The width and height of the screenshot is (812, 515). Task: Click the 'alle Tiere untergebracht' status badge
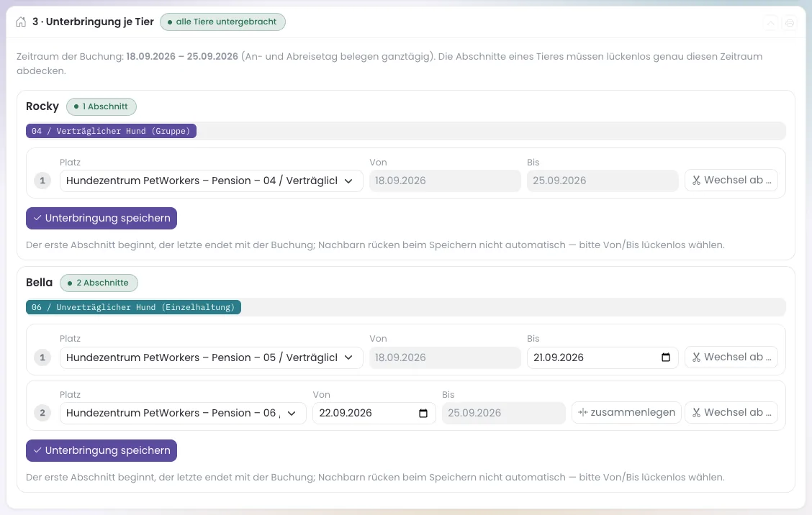[222, 22]
